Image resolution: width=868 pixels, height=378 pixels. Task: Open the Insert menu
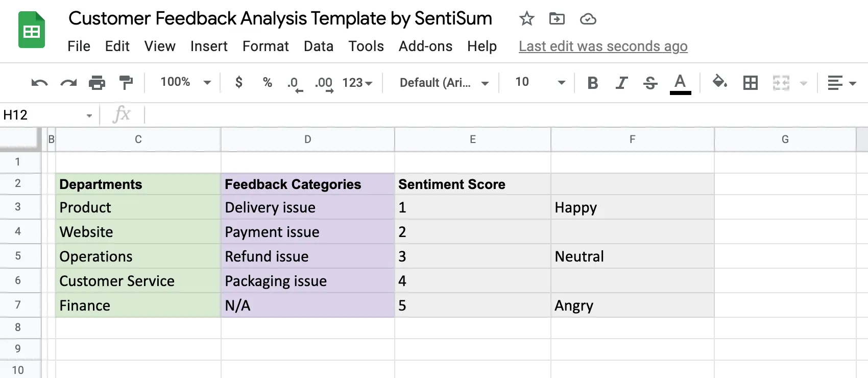[x=209, y=46]
